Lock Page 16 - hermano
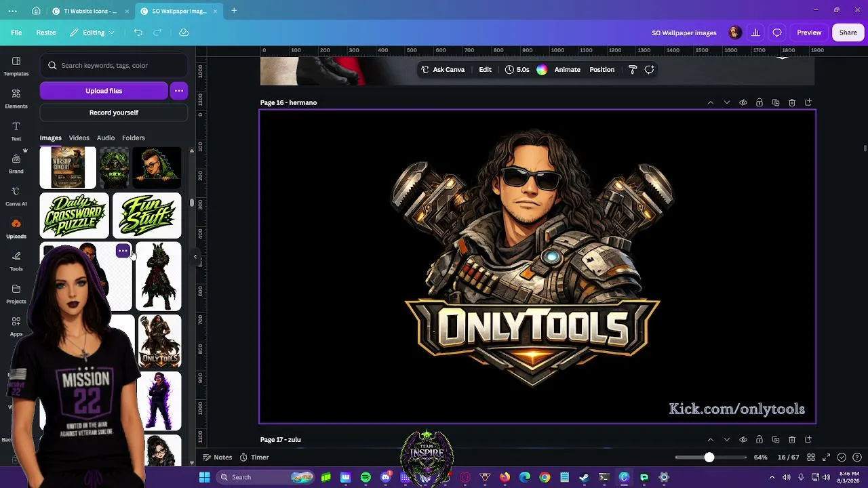 (759, 102)
